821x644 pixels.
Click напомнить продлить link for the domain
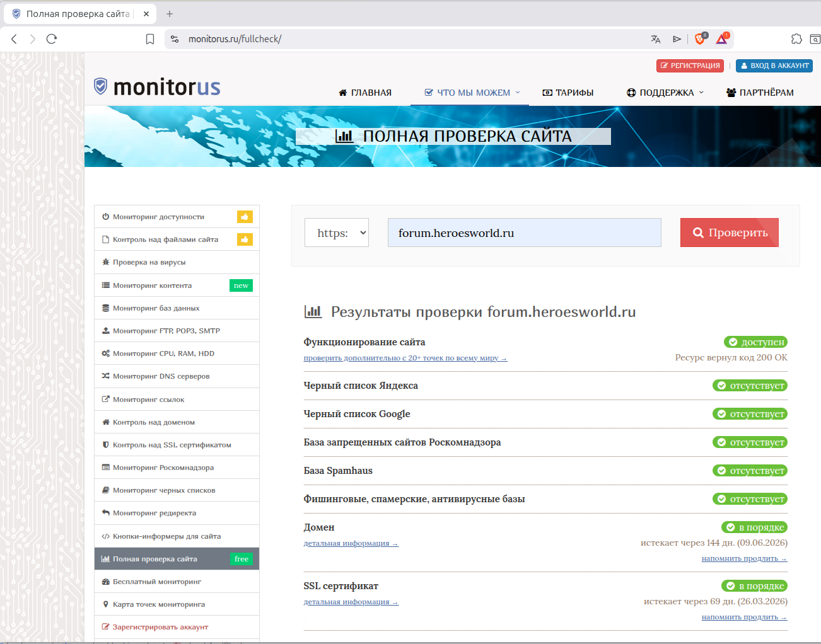(x=744, y=558)
